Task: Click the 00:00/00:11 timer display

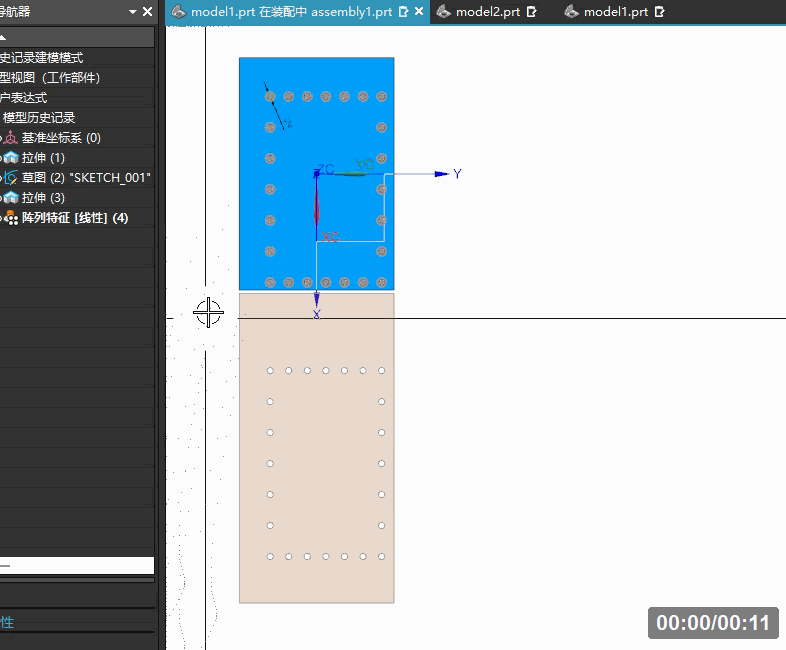Action: coord(713,623)
